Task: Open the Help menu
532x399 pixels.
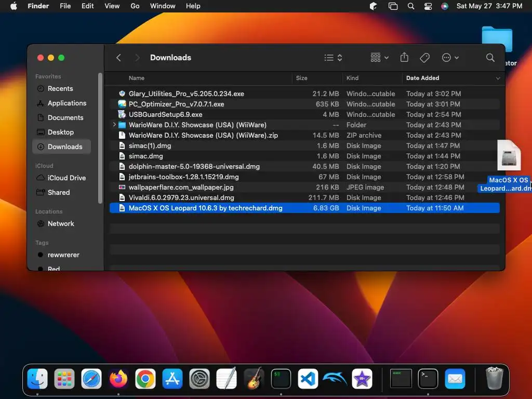Action: pyautogui.click(x=193, y=6)
